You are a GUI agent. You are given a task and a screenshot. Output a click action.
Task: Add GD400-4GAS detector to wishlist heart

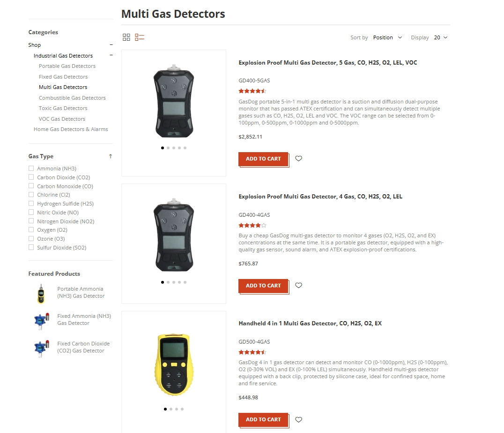[x=299, y=285]
